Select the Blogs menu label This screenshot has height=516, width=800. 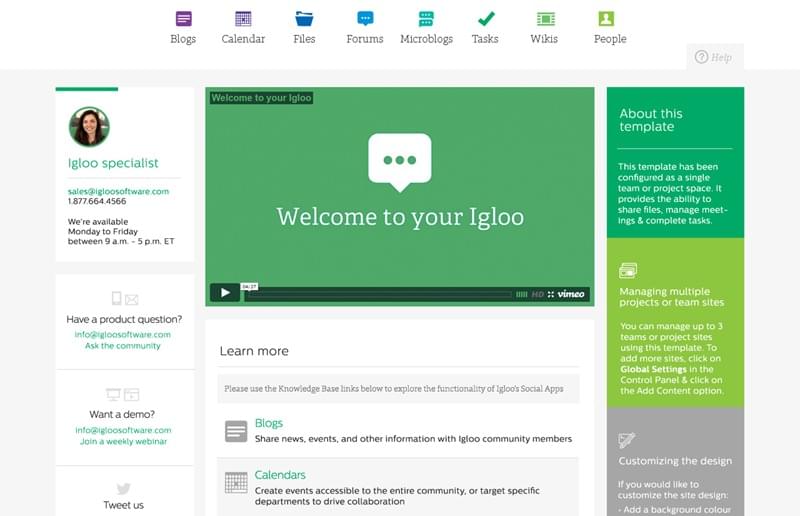coord(183,39)
